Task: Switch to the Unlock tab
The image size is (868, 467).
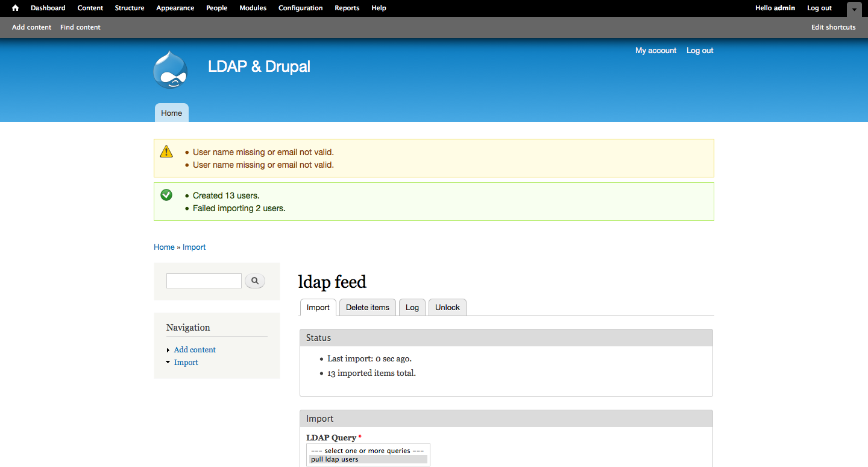Action: (447, 307)
